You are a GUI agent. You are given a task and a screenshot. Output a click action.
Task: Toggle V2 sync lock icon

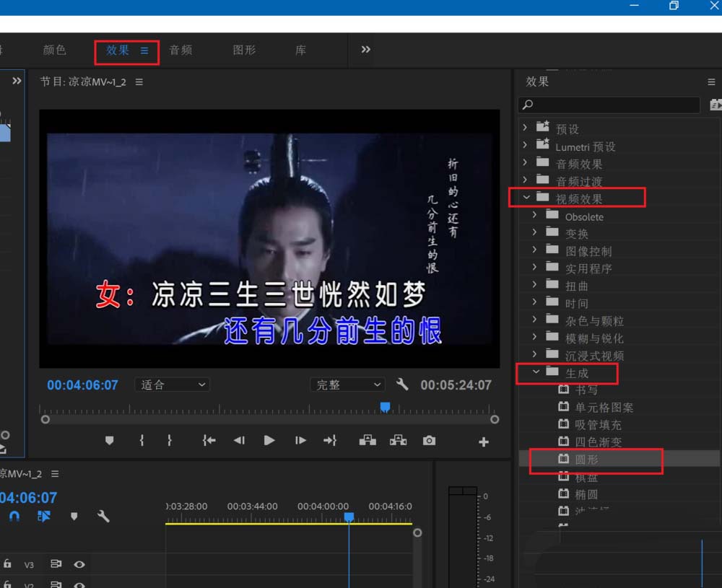tap(56, 584)
